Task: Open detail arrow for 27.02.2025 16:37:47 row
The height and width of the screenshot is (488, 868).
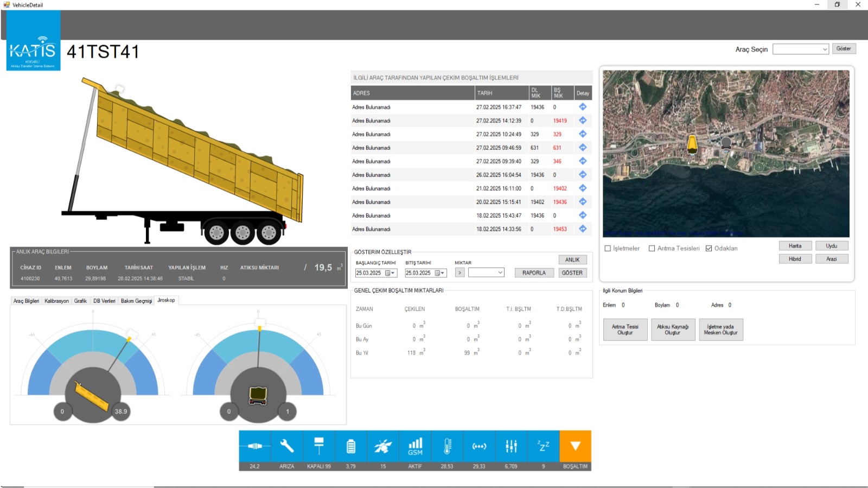Action: (583, 107)
